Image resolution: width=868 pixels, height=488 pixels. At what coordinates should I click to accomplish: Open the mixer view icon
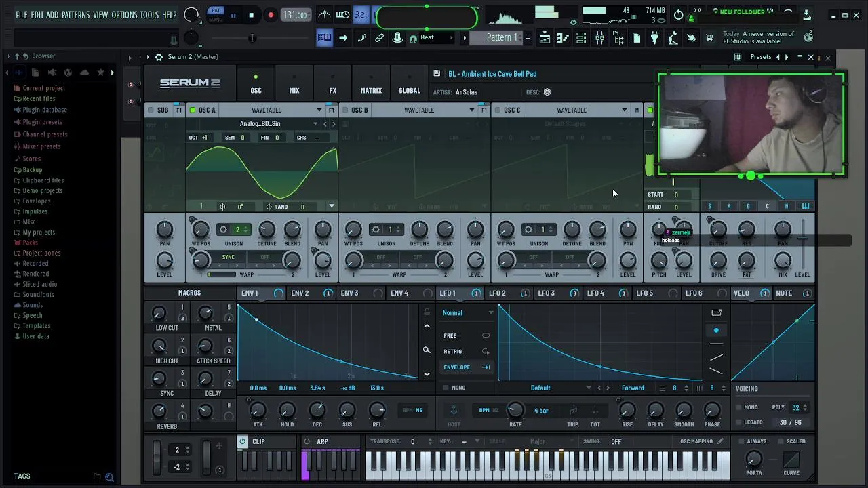599,38
